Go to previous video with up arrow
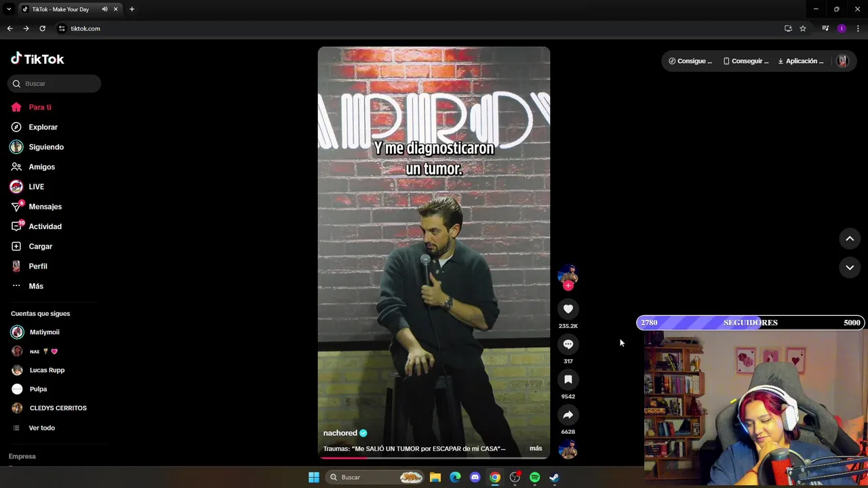The height and width of the screenshot is (488, 868). point(850,239)
